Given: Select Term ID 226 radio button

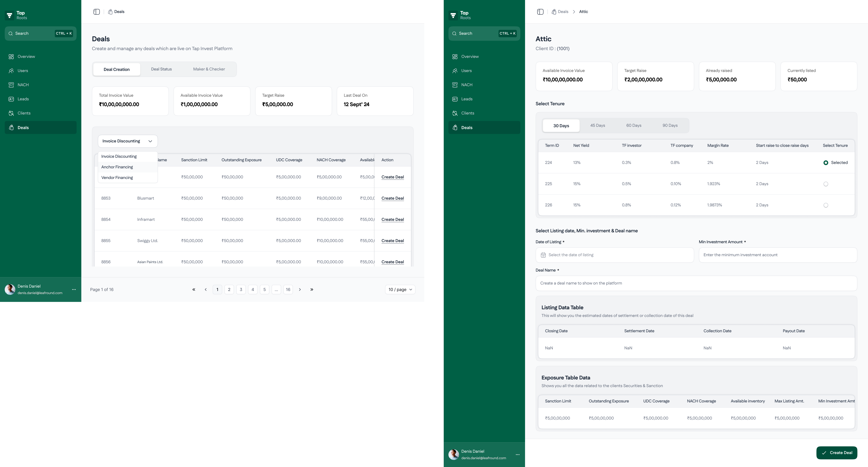Looking at the screenshot, I should coord(826,205).
